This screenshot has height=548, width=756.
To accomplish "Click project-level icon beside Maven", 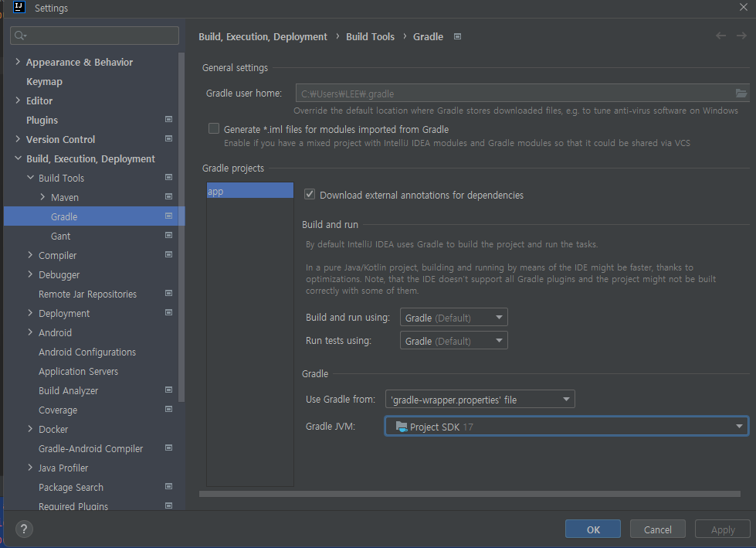I will [169, 196].
